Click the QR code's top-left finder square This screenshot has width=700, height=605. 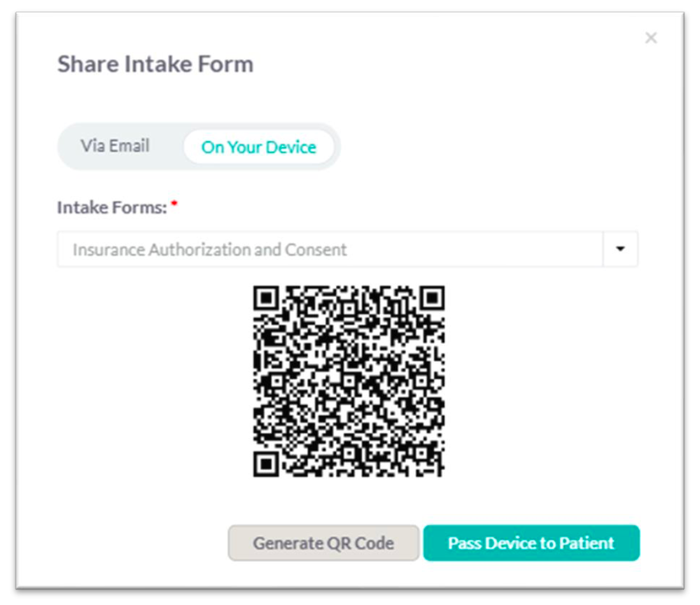(x=267, y=299)
